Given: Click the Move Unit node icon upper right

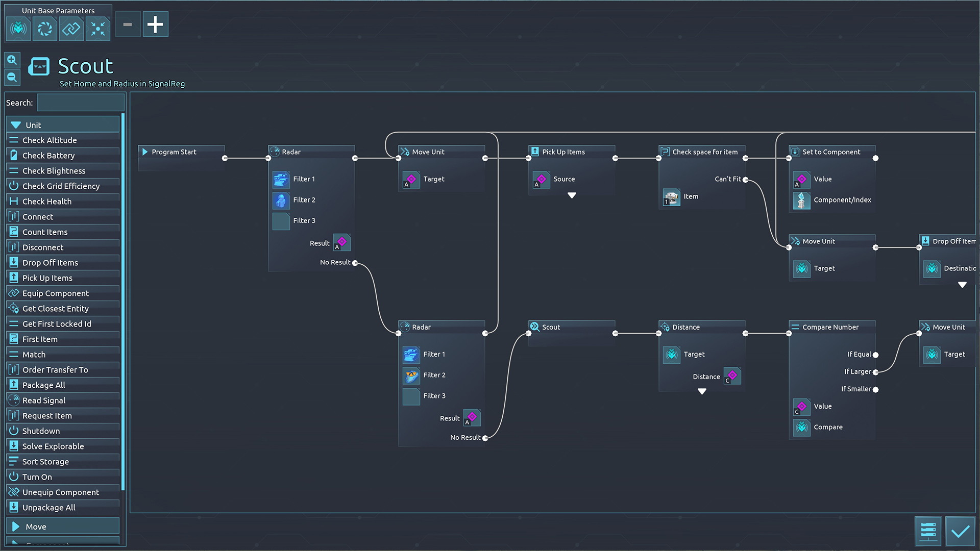Looking at the screenshot, I should point(796,241).
